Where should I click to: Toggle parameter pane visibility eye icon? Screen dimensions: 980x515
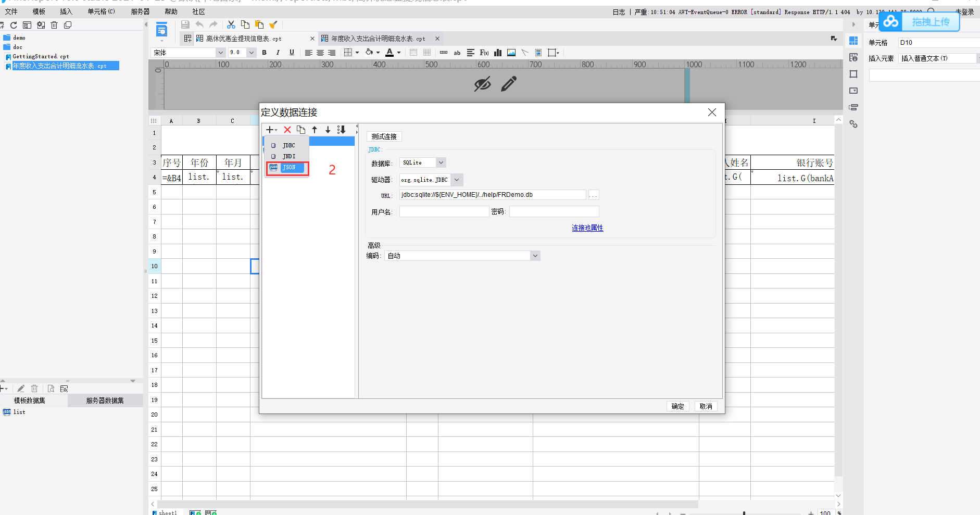[483, 84]
